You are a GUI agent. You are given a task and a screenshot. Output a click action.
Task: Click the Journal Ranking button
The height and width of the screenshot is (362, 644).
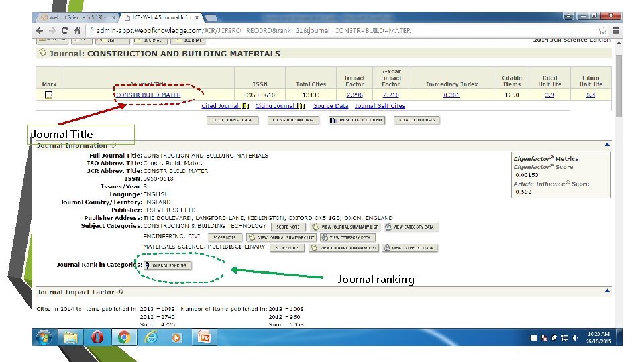pos(167,265)
